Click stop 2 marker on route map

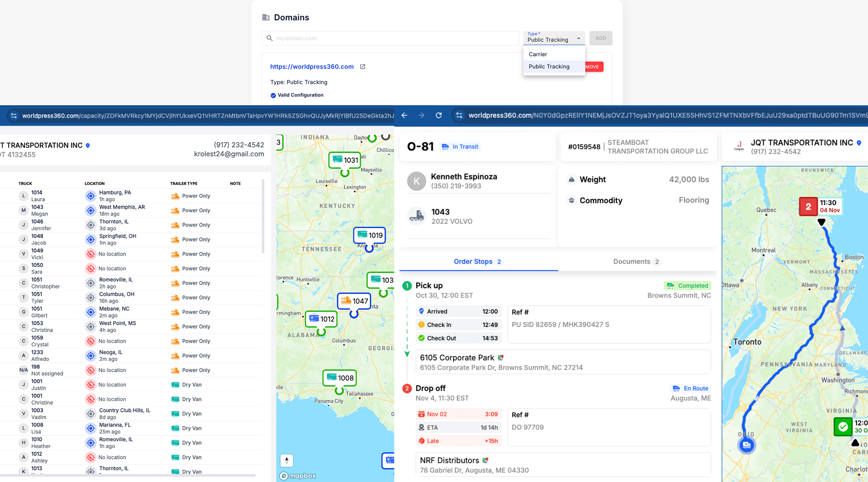click(x=808, y=207)
